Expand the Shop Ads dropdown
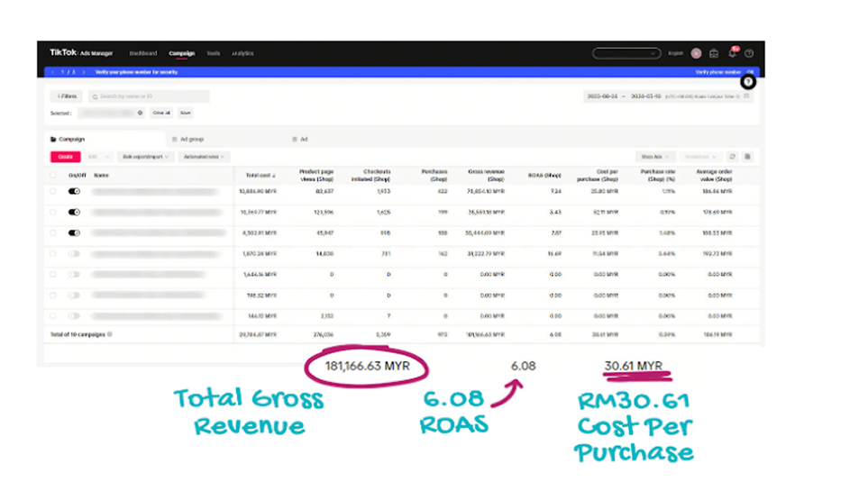 coord(654,157)
